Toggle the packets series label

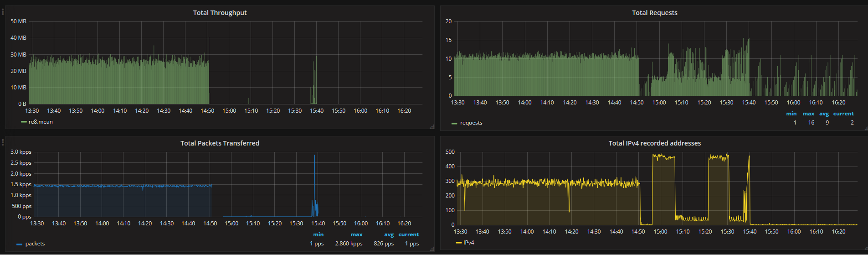(35, 244)
